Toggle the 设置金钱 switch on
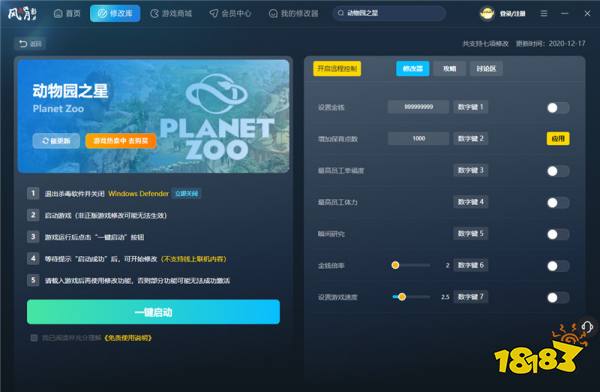This screenshot has height=392, width=600. click(x=558, y=108)
